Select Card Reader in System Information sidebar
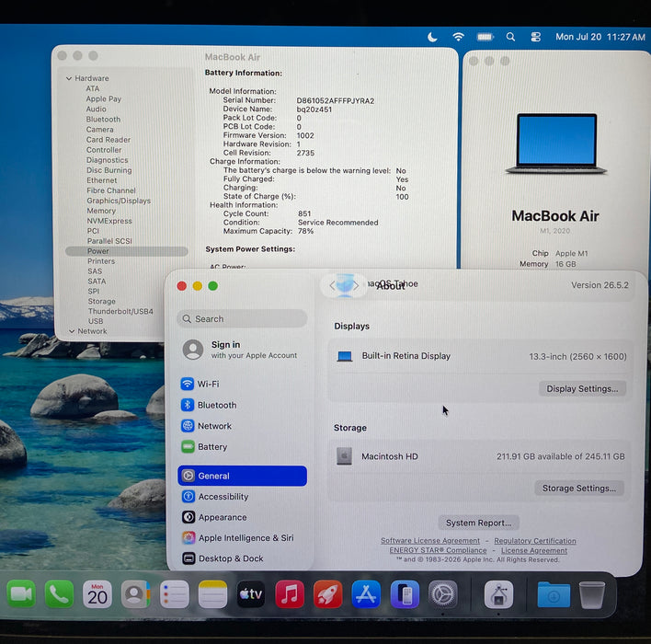Viewport: 651px width, 644px height. pyautogui.click(x=108, y=140)
